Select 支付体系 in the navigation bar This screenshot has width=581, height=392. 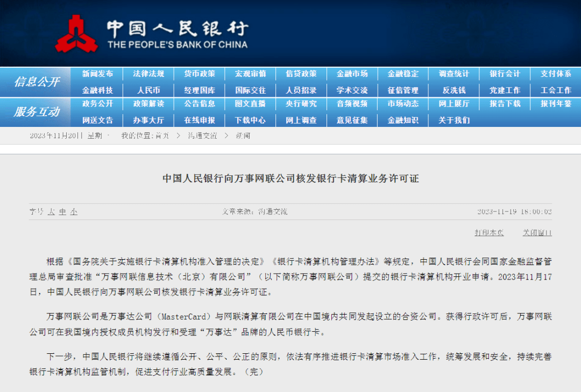pyautogui.click(x=556, y=74)
